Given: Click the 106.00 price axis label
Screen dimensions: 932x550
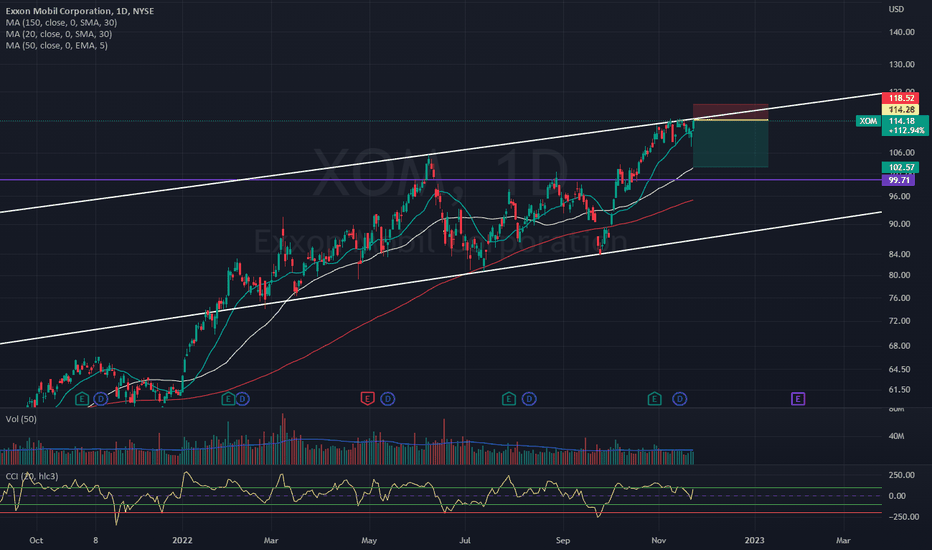Looking at the screenshot, I should click(x=902, y=153).
